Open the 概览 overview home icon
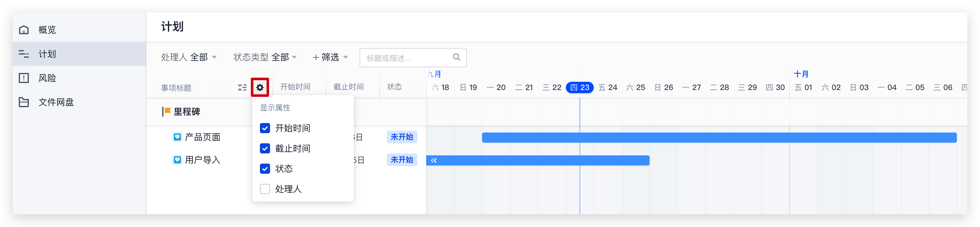Screen dimensions: 980x227 23,30
